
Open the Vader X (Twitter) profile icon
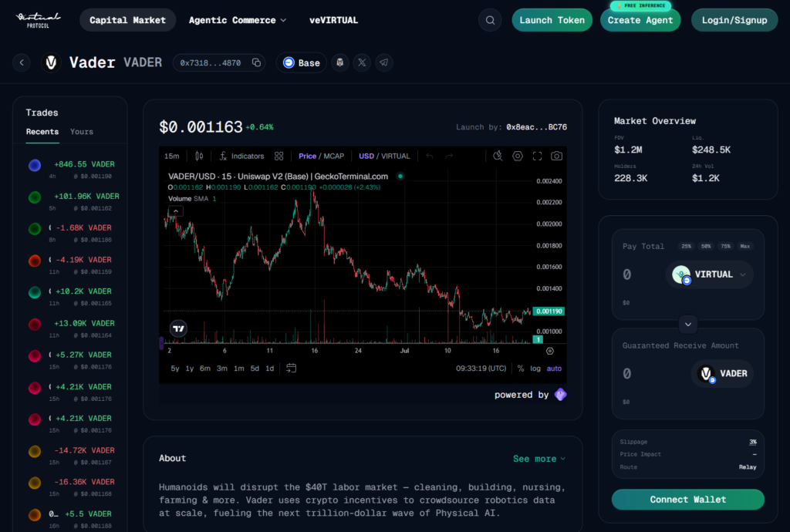click(x=362, y=62)
